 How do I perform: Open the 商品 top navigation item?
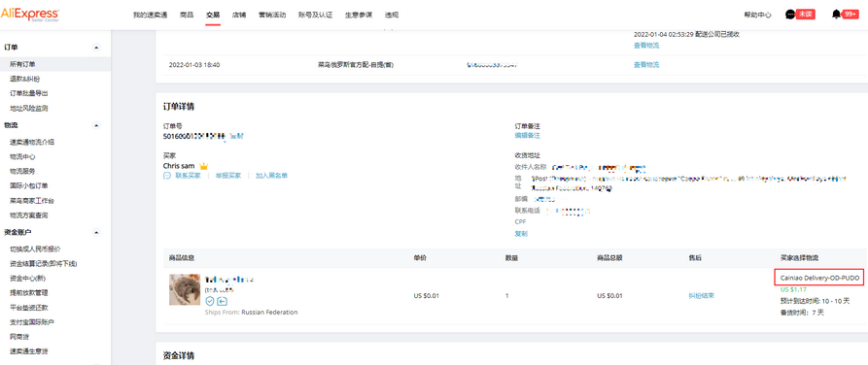(x=187, y=15)
